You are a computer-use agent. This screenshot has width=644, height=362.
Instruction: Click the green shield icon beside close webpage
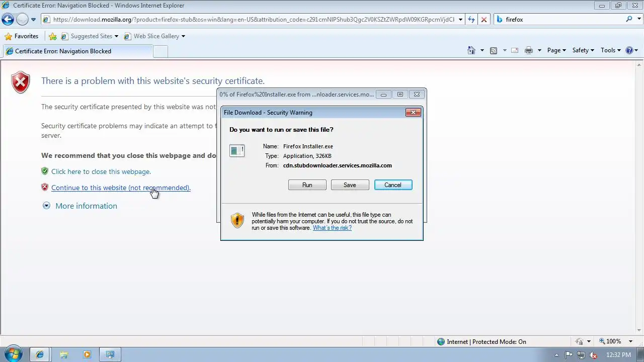[x=45, y=171]
